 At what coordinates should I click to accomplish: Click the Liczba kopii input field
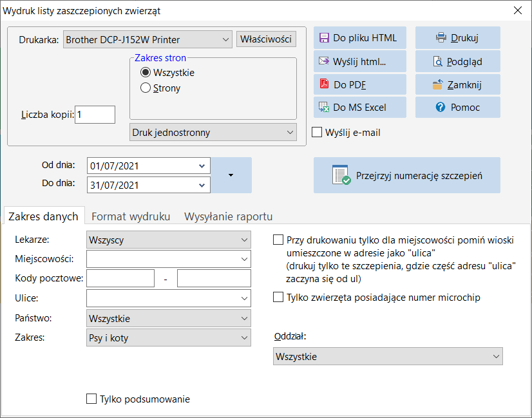(95, 115)
